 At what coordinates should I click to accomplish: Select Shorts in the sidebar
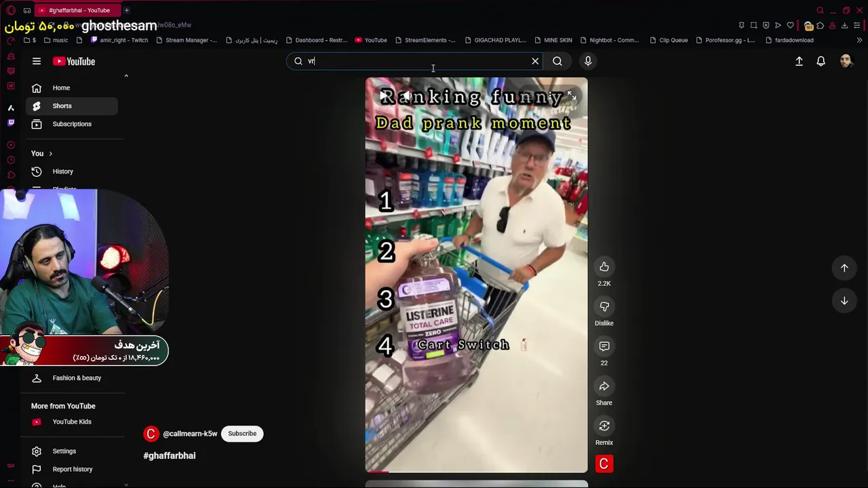72,106
